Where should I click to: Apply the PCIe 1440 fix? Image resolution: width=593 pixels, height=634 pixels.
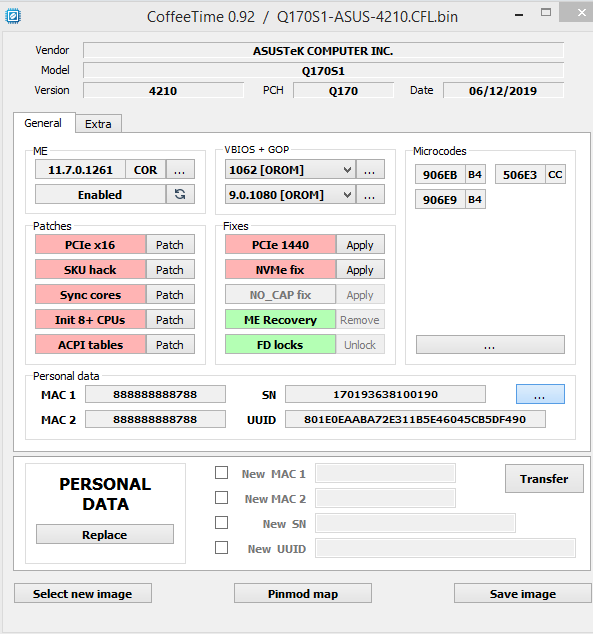(360, 245)
